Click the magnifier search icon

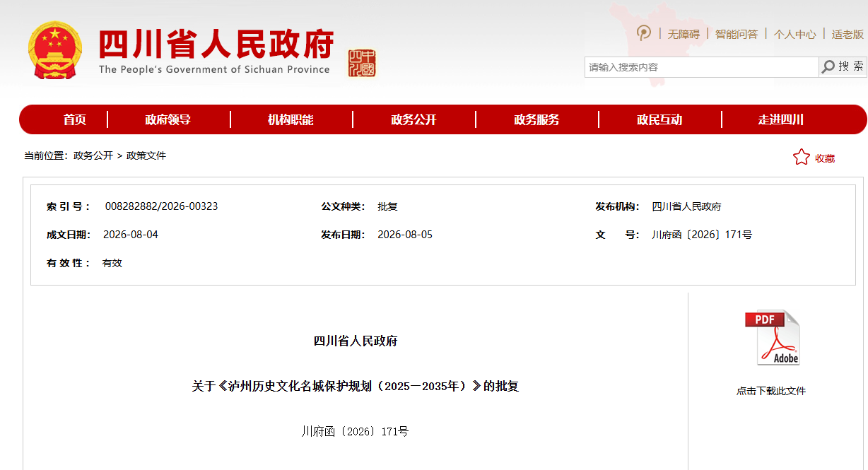click(828, 67)
